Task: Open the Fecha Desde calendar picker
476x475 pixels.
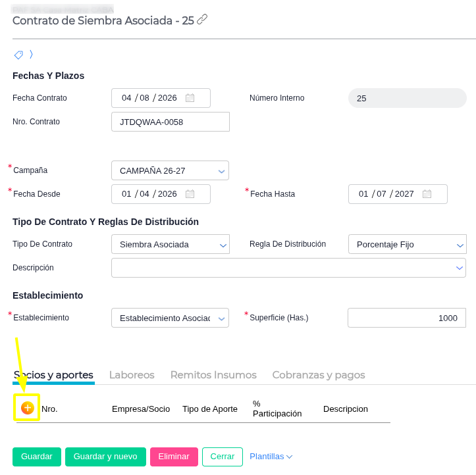Action: coord(190,193)
